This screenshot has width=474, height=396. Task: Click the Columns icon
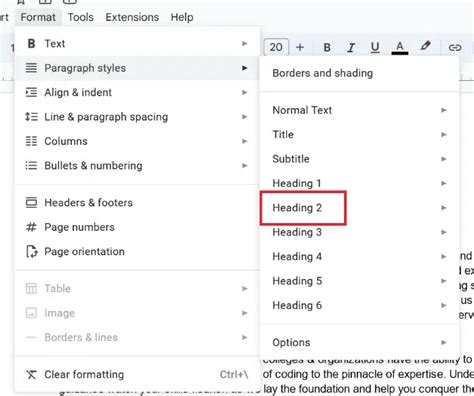(31, 141)
